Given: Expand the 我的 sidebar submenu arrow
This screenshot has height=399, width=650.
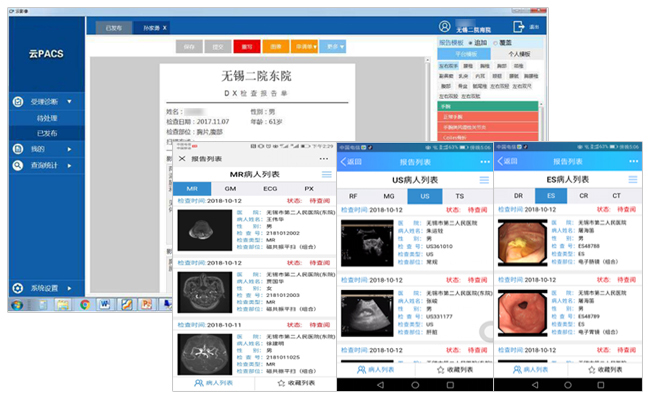Looking at the screenshot, I should coord(69,149).
